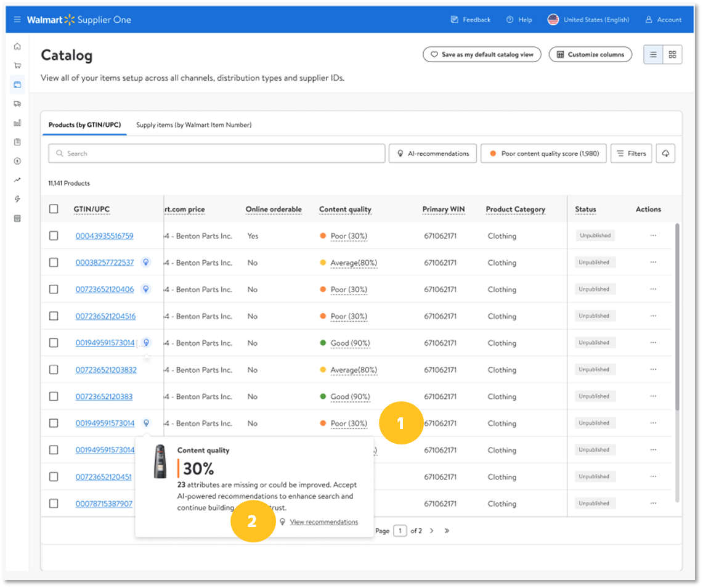Open the shopping cart sidebar icon
703x588 pixels.
point(17,65)
